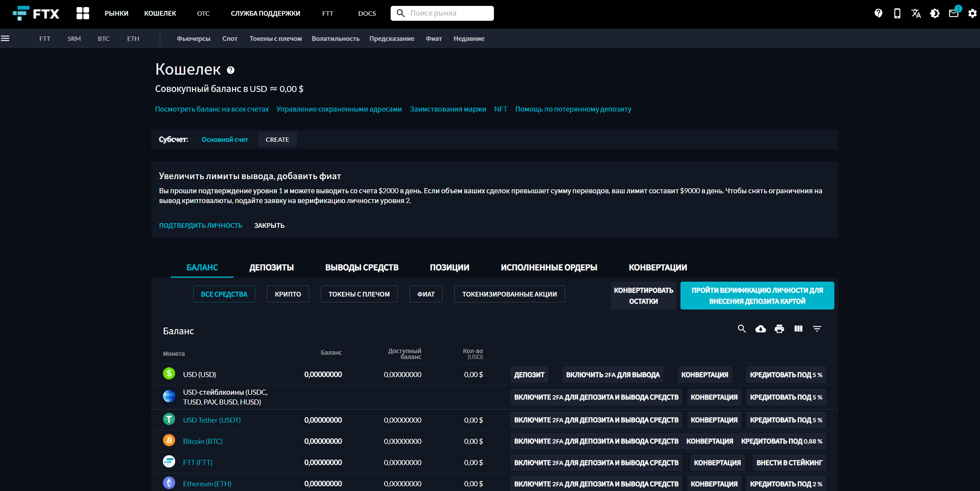Open Заимствования маржи link
980x491 pixels.
[448, 109]
